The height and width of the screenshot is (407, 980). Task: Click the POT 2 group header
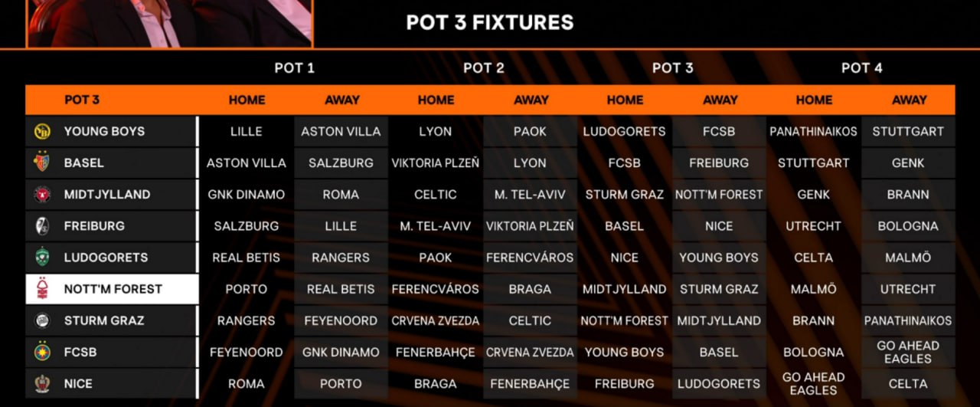(483, 68)
